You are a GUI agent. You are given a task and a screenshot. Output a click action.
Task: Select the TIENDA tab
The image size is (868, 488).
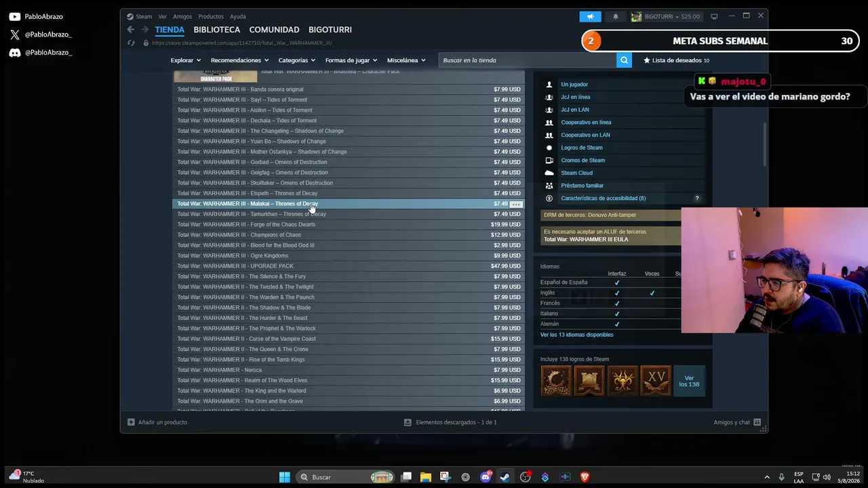coord(170,30)
